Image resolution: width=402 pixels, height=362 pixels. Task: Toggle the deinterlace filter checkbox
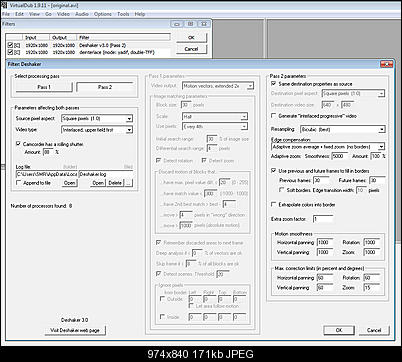tap(10, 52)
